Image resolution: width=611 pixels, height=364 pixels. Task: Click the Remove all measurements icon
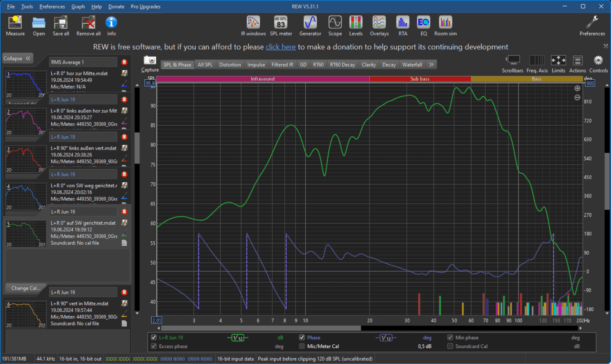[88, 26]
